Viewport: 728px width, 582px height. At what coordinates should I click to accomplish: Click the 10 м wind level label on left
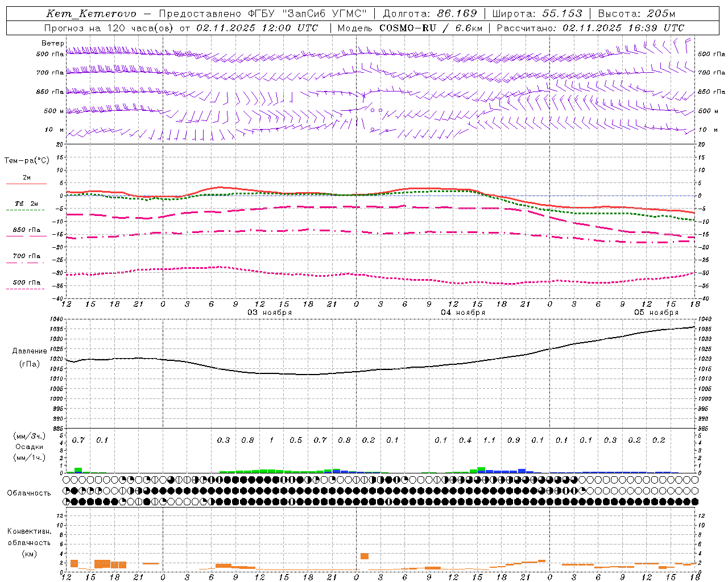(54, 130)
